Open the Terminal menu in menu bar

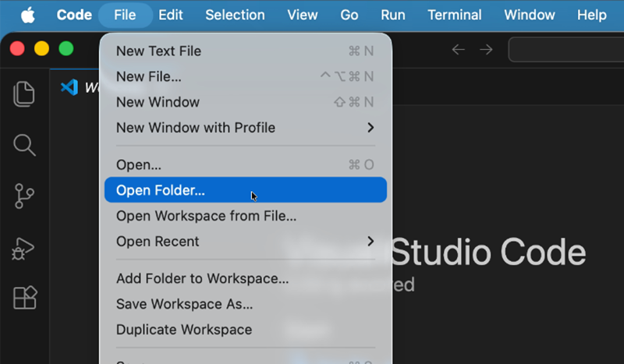(455, 15)
